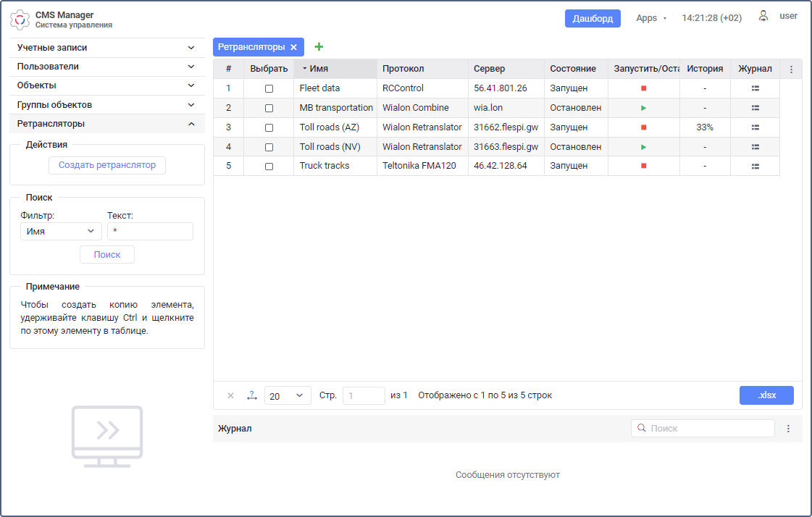Open the user profile icon

(x=763, y=16)
